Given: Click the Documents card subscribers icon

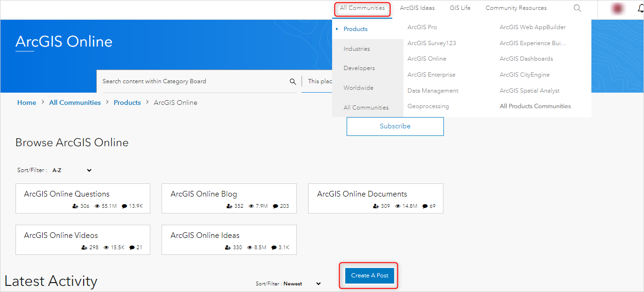Looking at the screenshot, I should tap(376, 206).
